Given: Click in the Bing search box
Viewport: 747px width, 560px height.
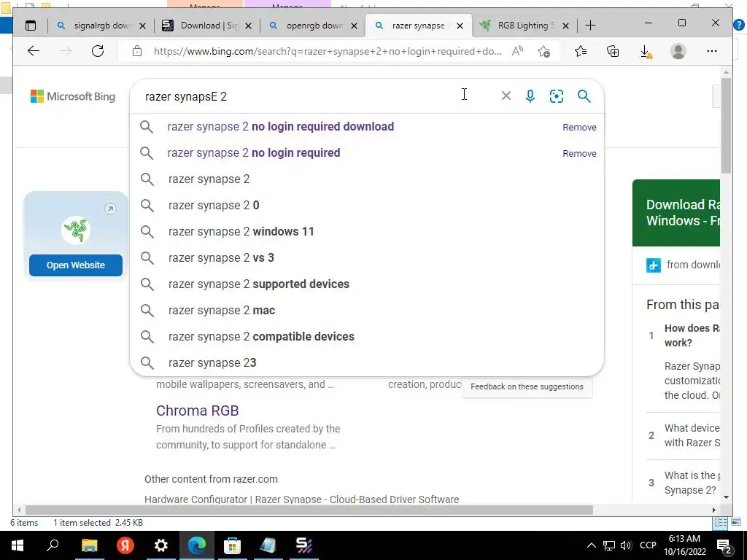Looking at the screenshot, I should [314, 96].
